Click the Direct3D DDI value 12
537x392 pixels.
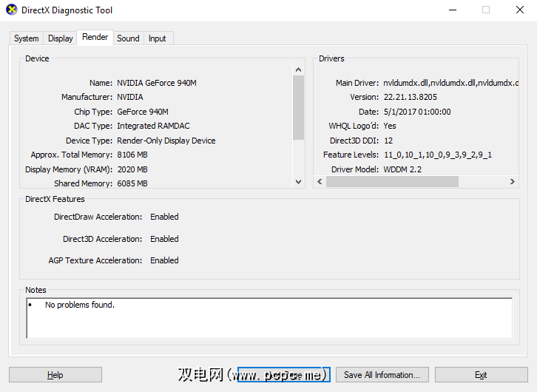(388, 141)
